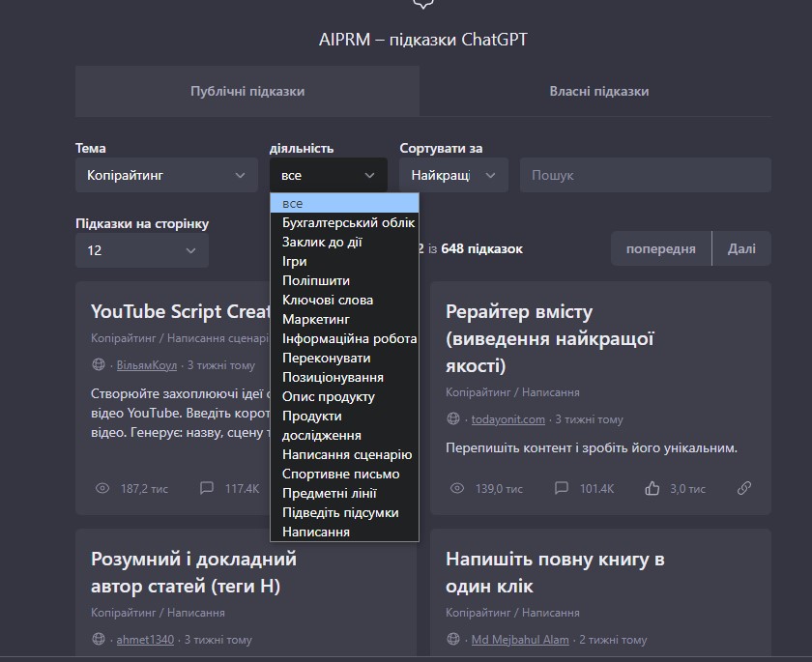Image resolution: width=812 pixels, height=662 pixels.
Task: Select Позиціонування option
Action: [x=344, y=377]
